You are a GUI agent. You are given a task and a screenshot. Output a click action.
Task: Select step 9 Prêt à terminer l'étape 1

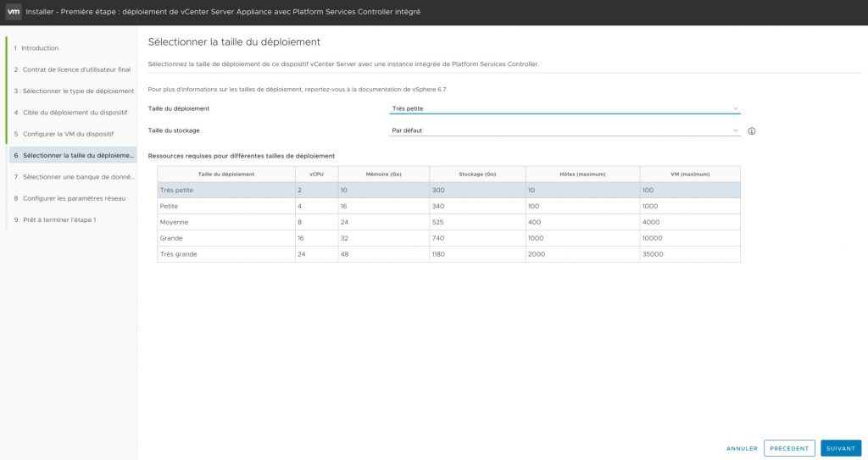55,219
